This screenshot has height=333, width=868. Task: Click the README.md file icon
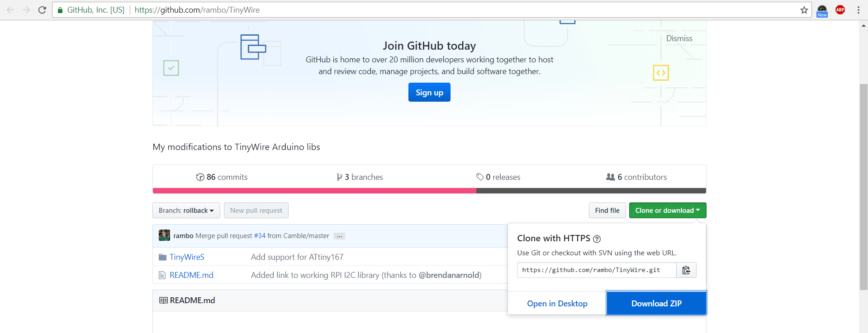pyautogui.click(x=162, y=275)
